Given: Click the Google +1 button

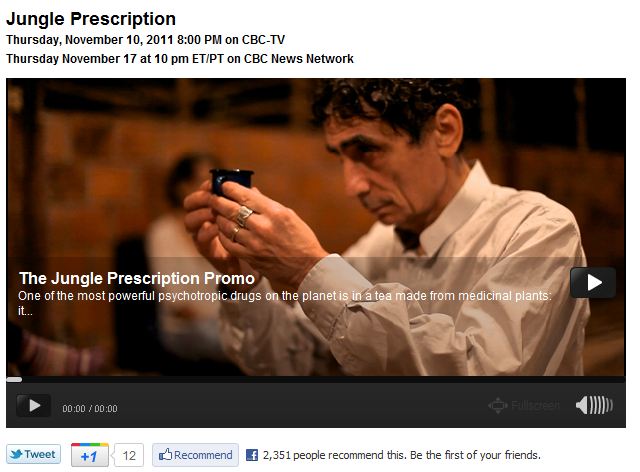Looking at the screenshot, I should coord(90,455).
